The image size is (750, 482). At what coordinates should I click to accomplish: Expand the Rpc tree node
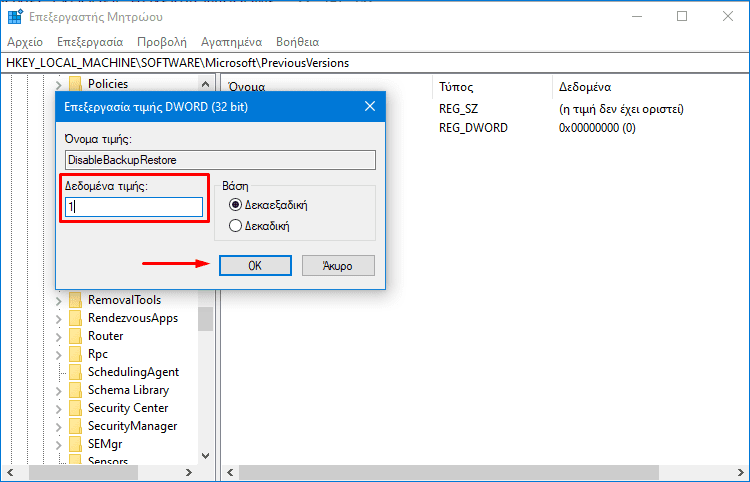58,355
